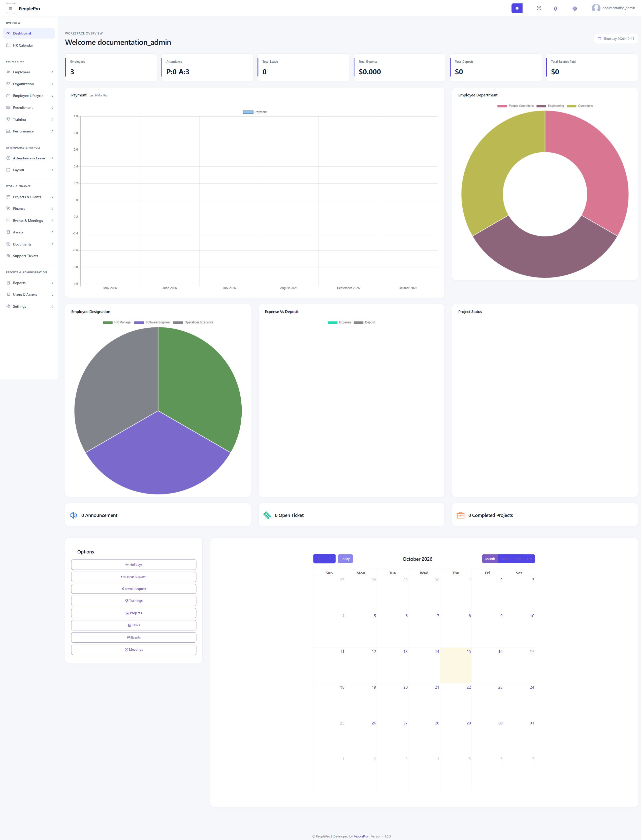This screenshot has width=641, height=840.
Task: Switch calendar to List view
Action: (x=529, y=559)
